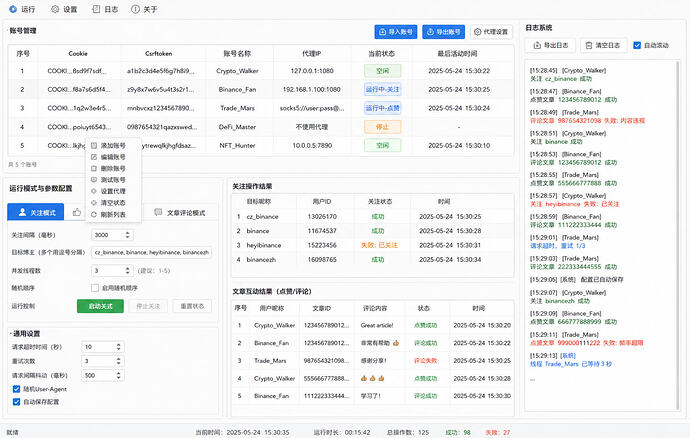The image size is (690, 438).
Task: Open 代理设置 proxy settings
Action: [x=491, y=32]
